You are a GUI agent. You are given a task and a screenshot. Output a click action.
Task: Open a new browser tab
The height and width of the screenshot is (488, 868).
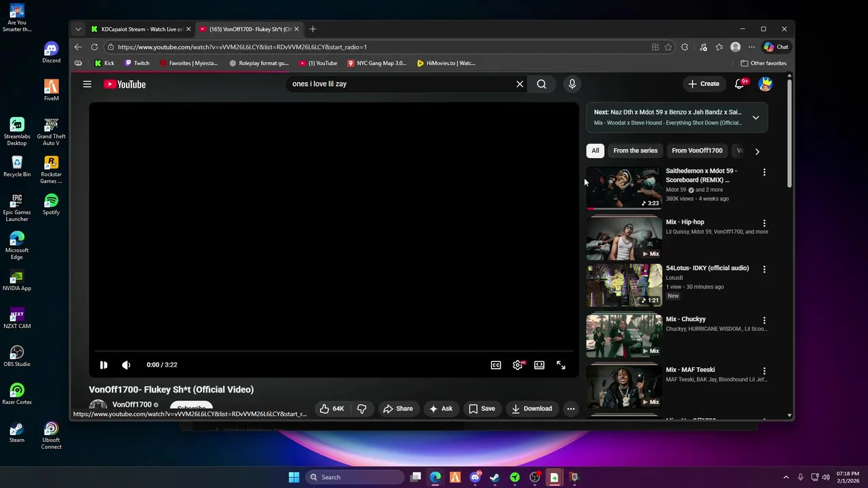(x=313, y=29)
